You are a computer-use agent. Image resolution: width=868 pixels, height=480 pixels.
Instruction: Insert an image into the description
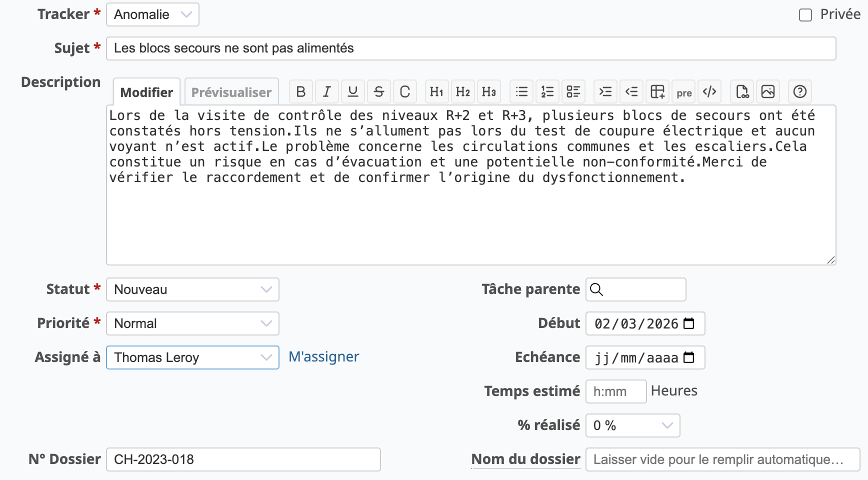pyautogui.click(x=768, y=92)
